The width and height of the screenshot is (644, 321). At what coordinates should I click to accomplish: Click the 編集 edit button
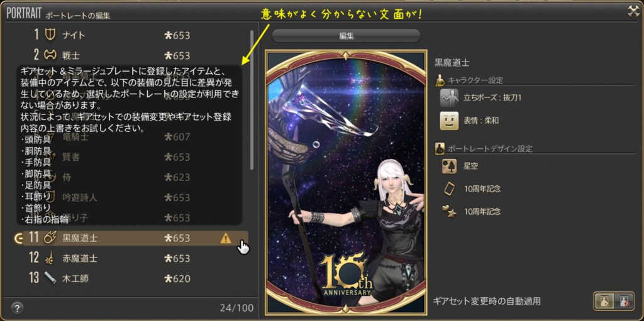[x=347, y=36]
